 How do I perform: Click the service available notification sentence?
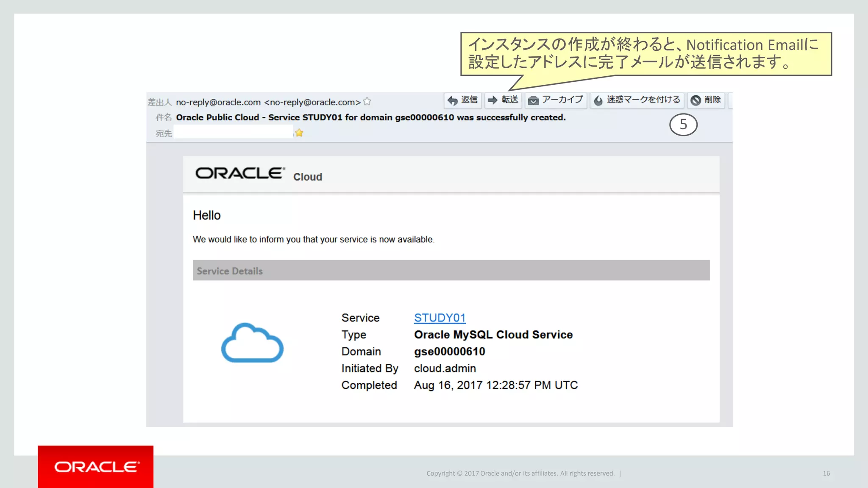(314, 239)
